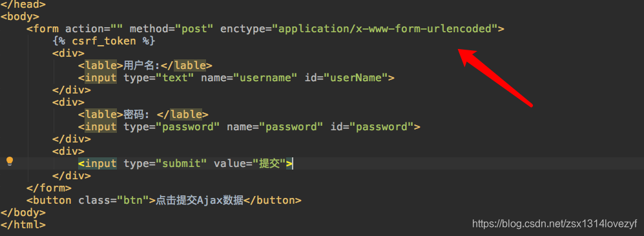Click the yellow lightbulb intention icon

click(x=10, y=162)
